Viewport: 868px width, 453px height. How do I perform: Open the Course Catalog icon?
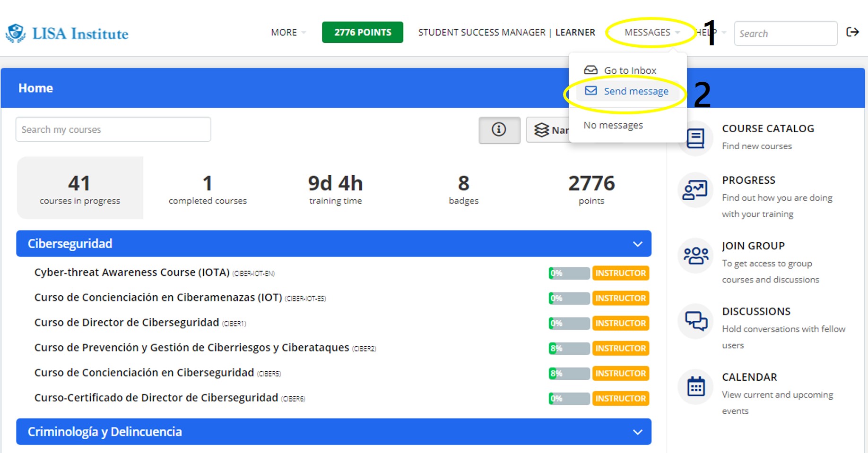(x=695, y=138)
